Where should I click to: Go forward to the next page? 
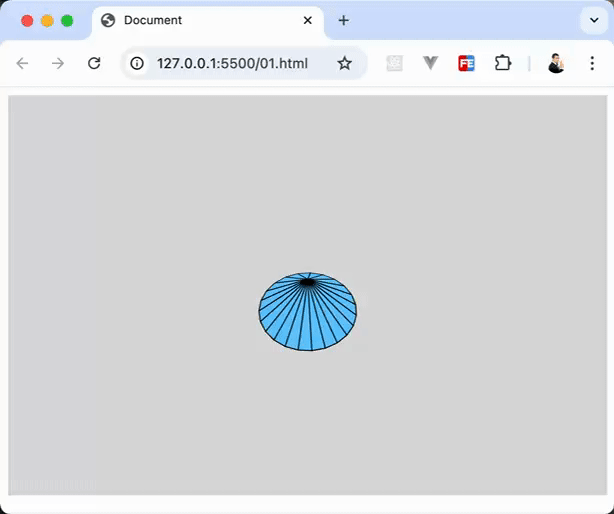tap(58, 63)
